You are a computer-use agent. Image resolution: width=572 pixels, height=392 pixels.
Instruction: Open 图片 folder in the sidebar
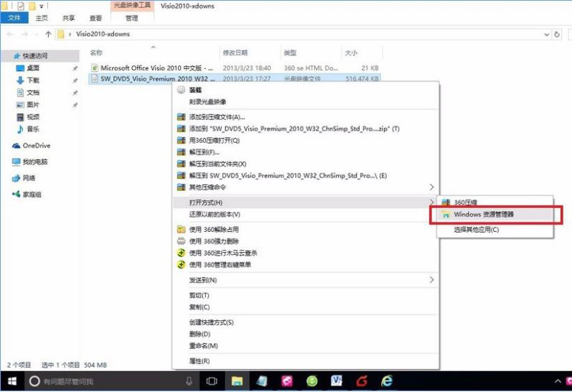33,105
